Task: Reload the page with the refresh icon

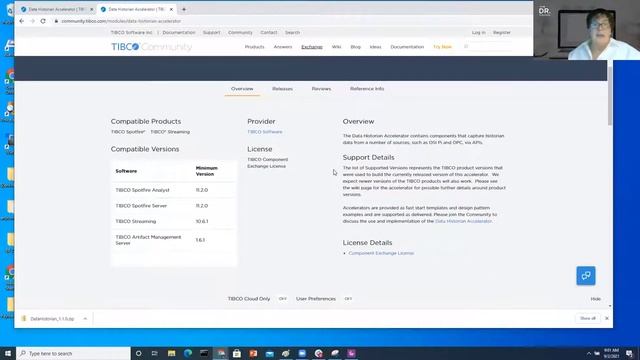Action: pos(43,21)
